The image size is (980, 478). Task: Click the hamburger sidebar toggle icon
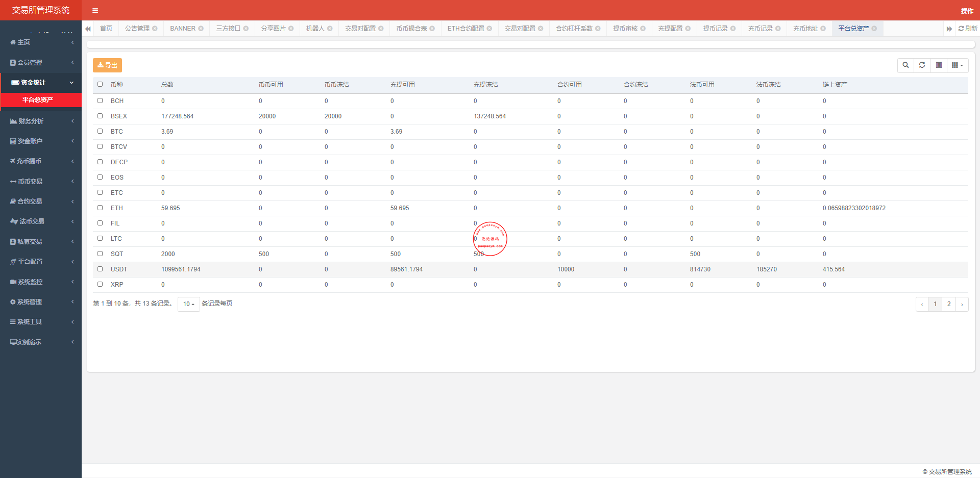(95, 10)
